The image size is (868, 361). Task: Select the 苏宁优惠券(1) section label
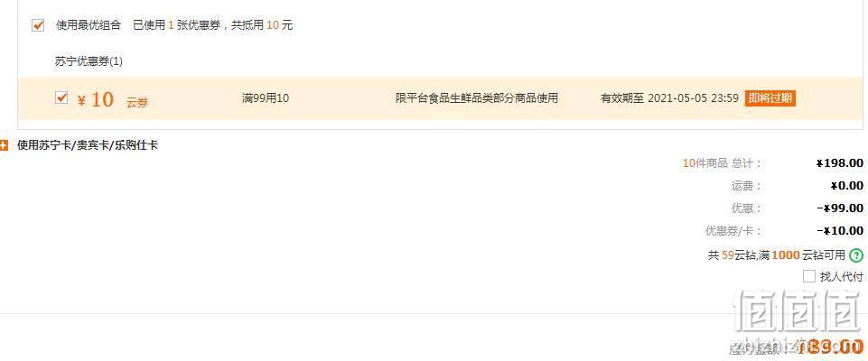click(x=89, y=61)
